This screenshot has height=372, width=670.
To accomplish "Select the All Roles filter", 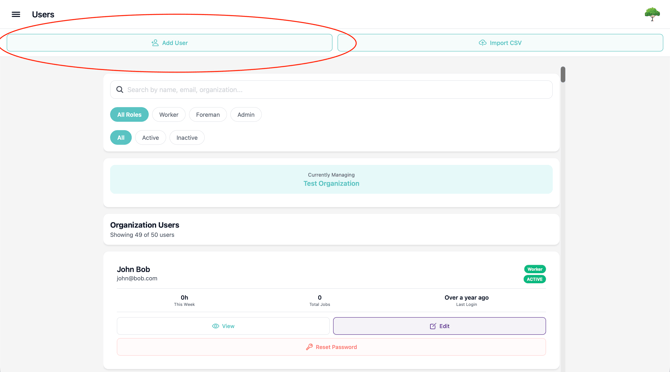I will [129, 114].
